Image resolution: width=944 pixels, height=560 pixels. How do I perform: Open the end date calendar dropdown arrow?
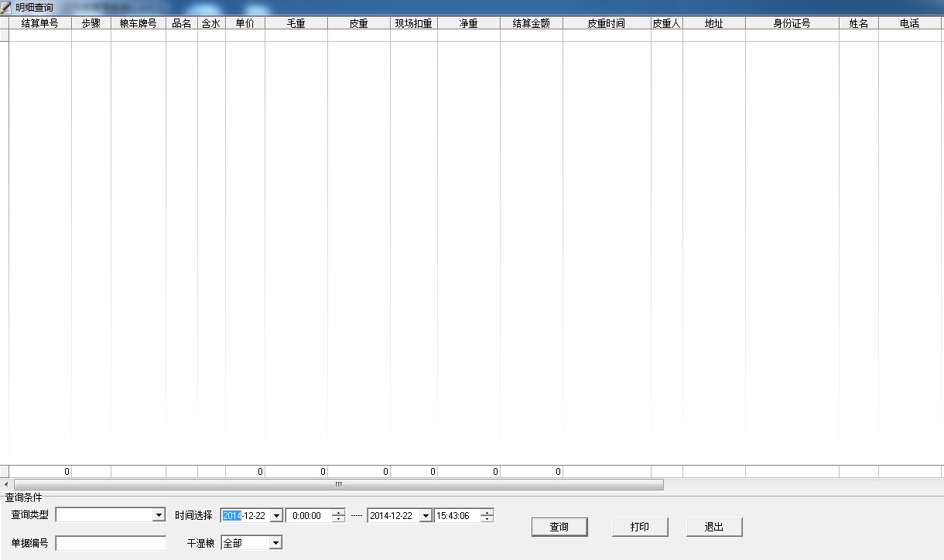[425, 516]
